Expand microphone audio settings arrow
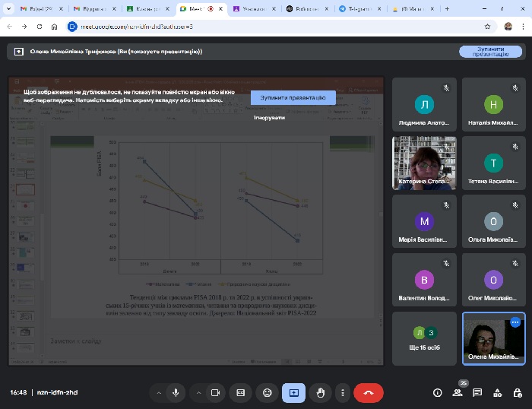532x409 pixels. point(159,392)
